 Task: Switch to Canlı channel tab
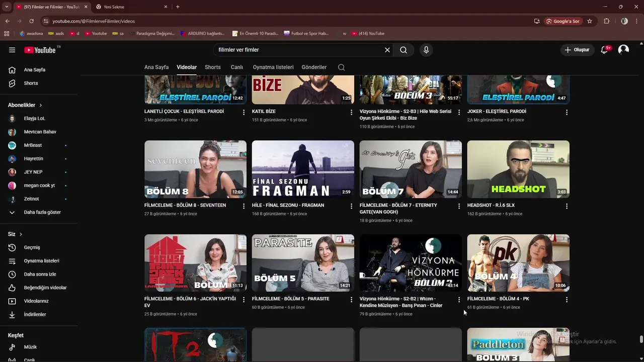click(x=237, y=67)
